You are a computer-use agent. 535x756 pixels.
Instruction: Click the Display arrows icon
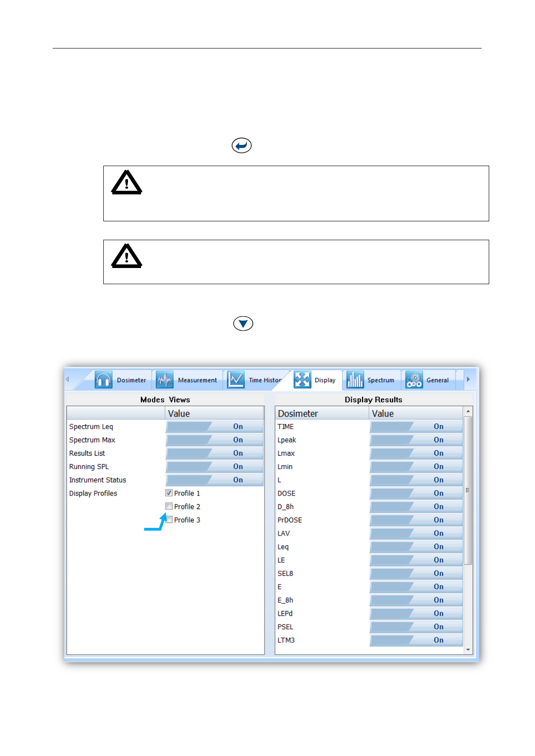[302, 380]
